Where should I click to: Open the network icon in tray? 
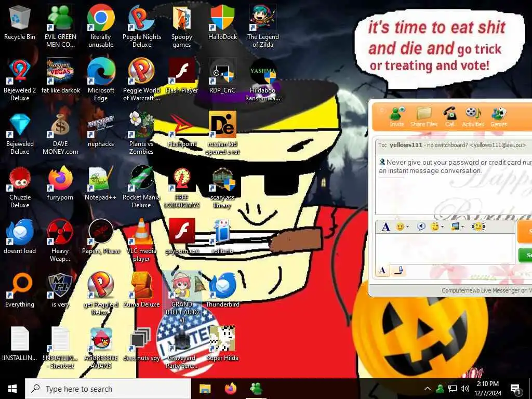point(453,389)
